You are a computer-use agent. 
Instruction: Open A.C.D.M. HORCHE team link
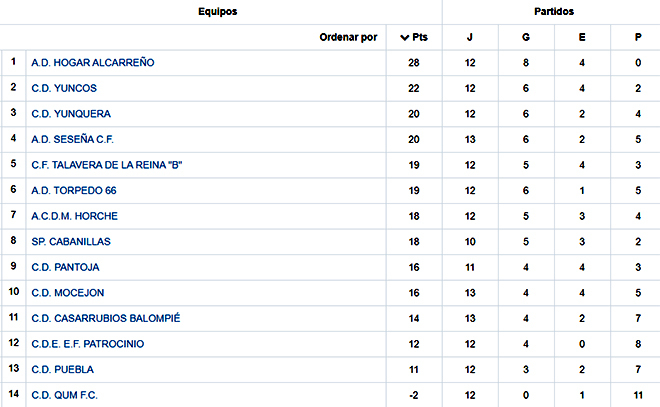(x=75, y=216)
